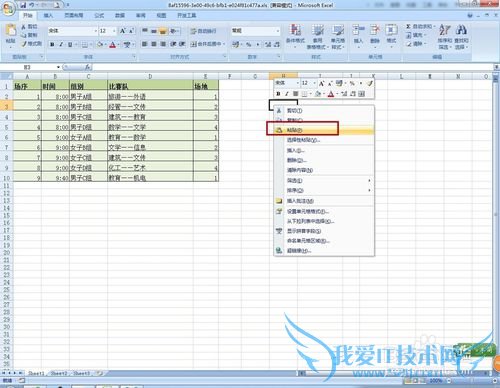Choose Hyperlink in context menu
This screenshot has height=388, width=500.
(324, 250)
